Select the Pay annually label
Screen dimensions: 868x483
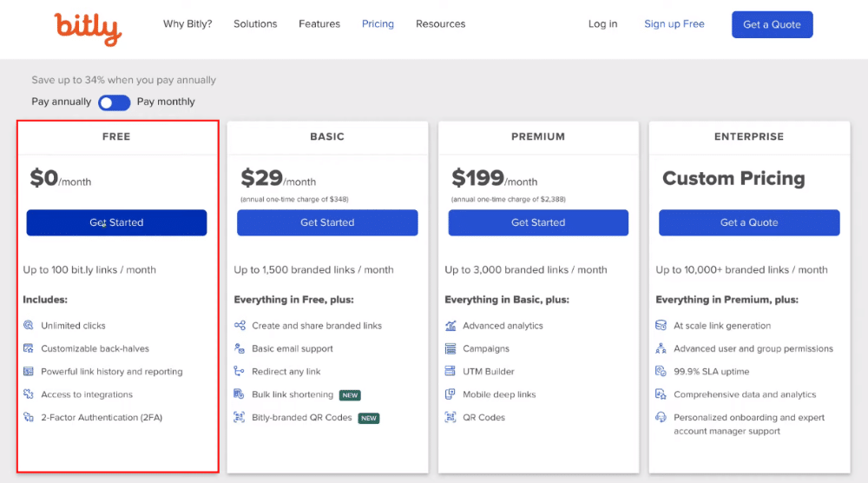coord(62,102)
